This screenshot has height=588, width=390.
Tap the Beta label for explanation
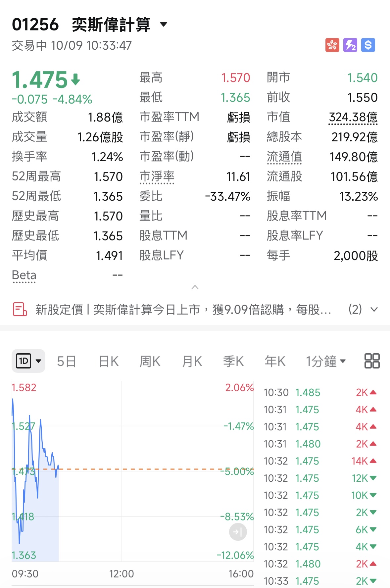point(24,275)
